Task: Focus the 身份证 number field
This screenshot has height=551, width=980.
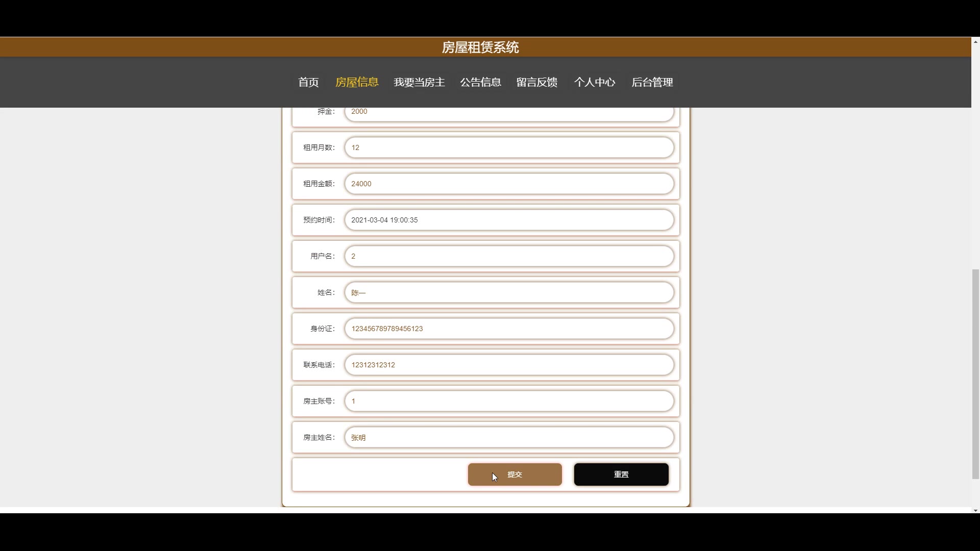Action: pos(509,329)
